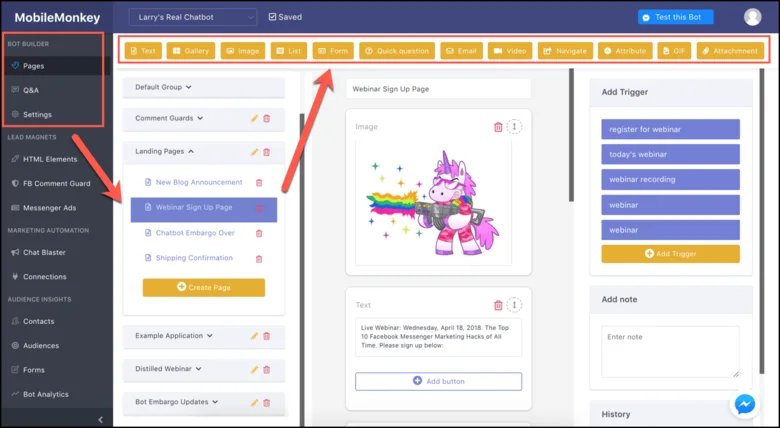Add an Attachment widget
The height and width of the screenshot is (428, 780).
click(x=730, y=51)
